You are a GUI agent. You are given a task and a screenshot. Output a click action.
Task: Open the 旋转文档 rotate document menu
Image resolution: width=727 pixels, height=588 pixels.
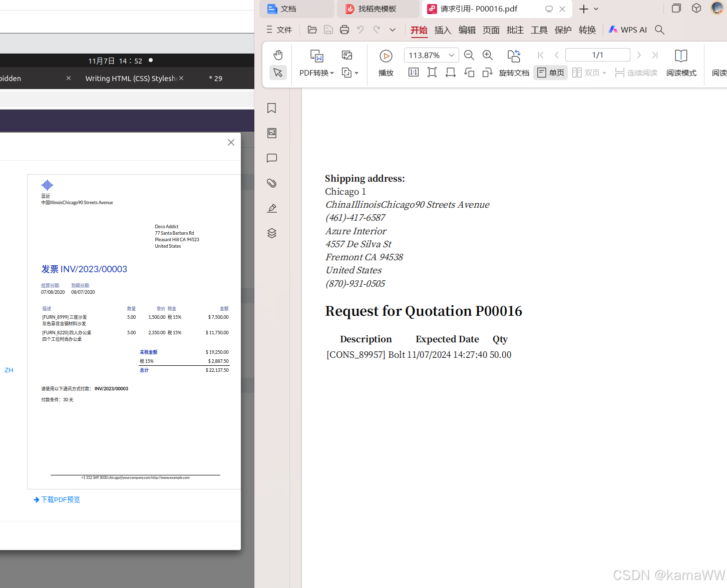click(514, 72)
